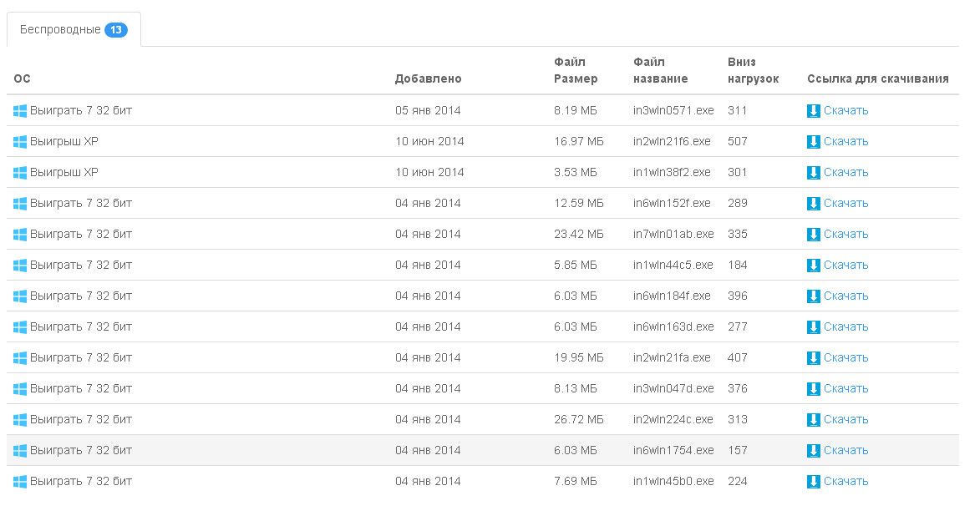Image resolution: width=980 pixels, height=511 pixels.
Task: Click the download icon next to in2wln21fa.exe
Action: [813, 358]
